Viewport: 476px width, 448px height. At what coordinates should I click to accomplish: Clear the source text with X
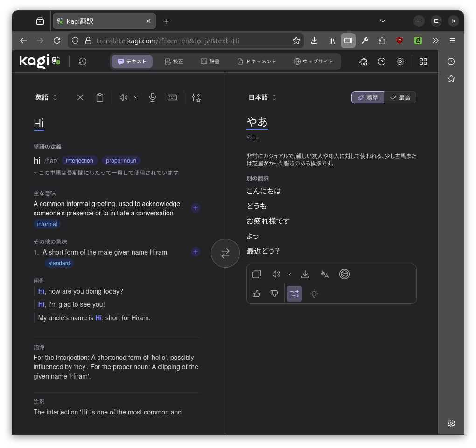tap(80, 97)
